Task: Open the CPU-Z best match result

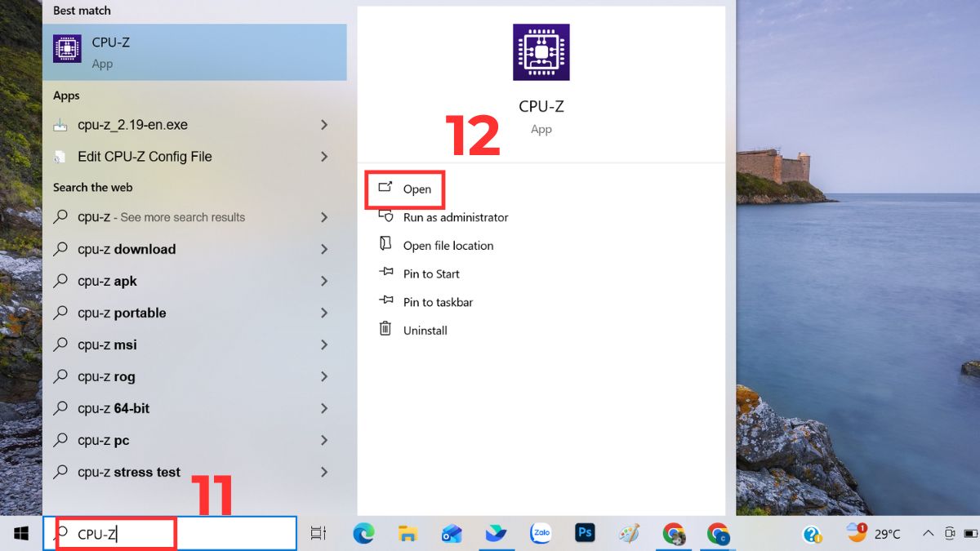Action: coord(194,52)
